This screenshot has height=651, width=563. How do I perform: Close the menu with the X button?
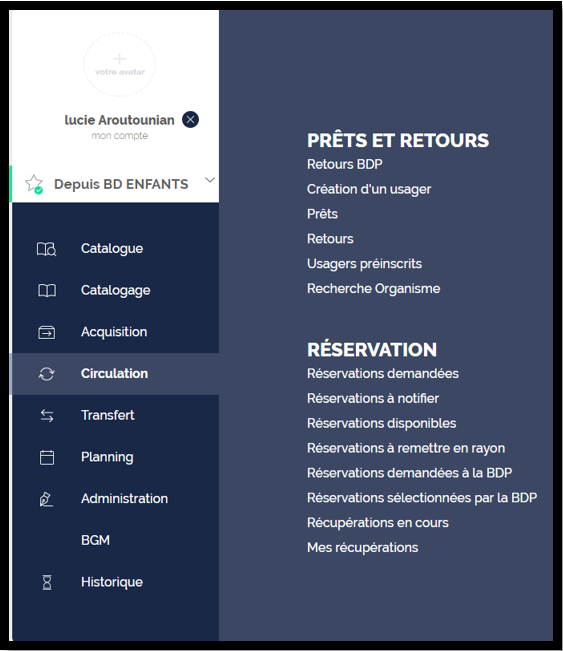(x=191, y=120)
